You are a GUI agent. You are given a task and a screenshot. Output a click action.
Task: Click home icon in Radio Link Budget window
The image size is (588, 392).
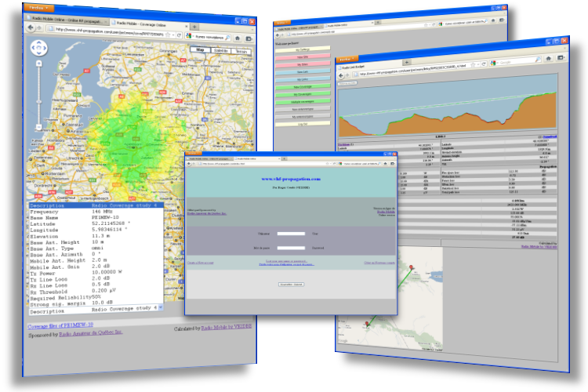(x=549, y=58)
